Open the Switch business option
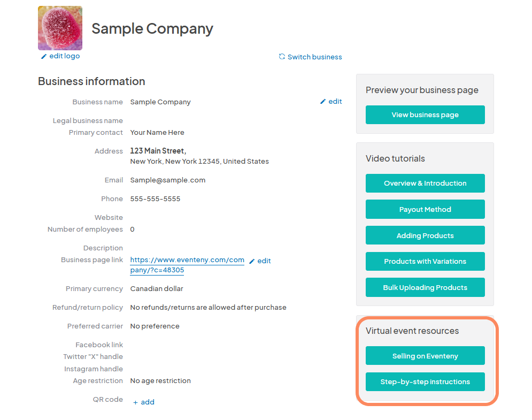 point(315,56)
